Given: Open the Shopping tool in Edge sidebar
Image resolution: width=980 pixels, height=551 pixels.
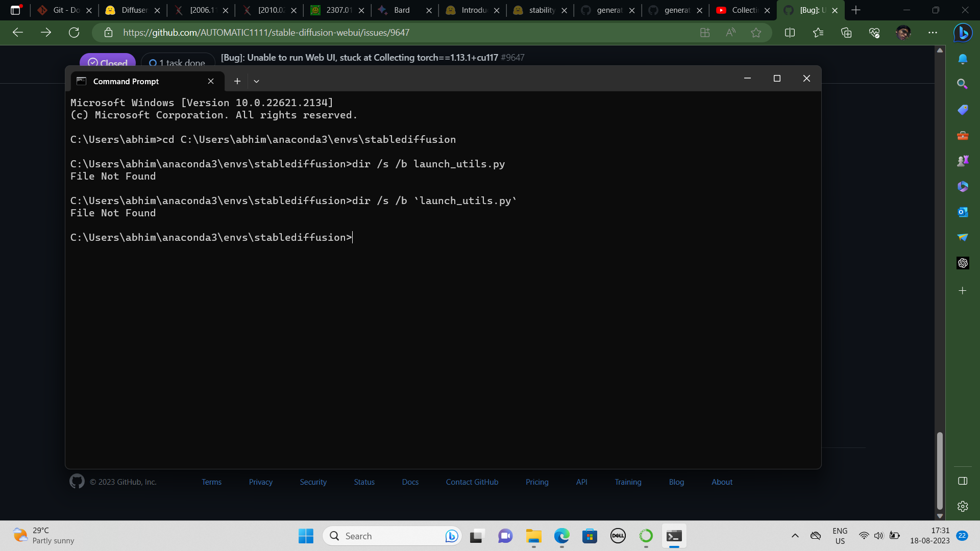Looking at the screenshot, I should point(963,109).
